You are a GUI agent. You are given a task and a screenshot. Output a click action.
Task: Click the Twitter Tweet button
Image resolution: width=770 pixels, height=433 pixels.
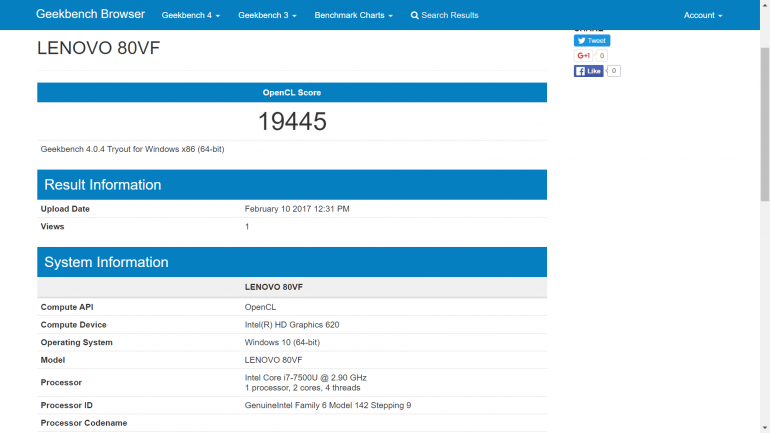click(592, 41)
